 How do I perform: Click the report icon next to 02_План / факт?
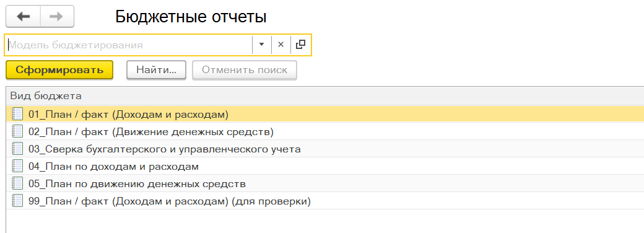point(18,131)
